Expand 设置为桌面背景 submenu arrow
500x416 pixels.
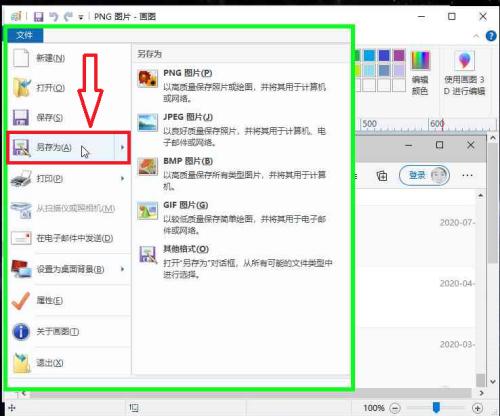[x=123, y=269]
